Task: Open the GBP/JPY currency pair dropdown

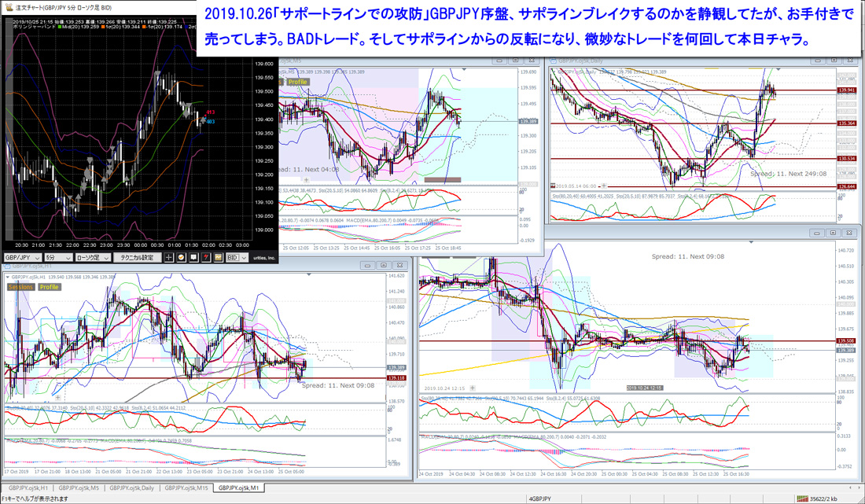Action: pyautogui.click(x=23, y=258)
